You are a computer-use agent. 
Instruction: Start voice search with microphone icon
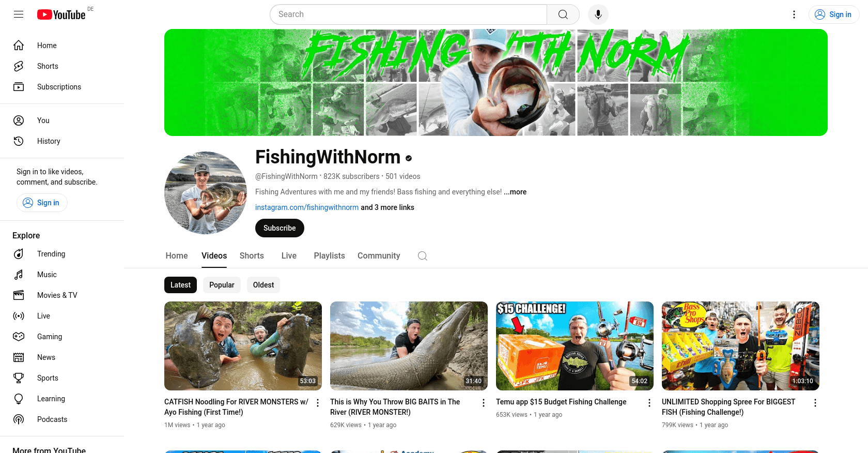(x=598, y=14)
